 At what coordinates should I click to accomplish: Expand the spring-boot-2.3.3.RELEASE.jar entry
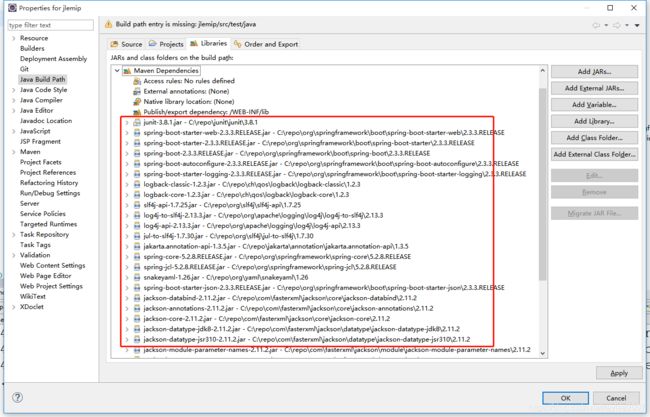[x=127, y=153]
